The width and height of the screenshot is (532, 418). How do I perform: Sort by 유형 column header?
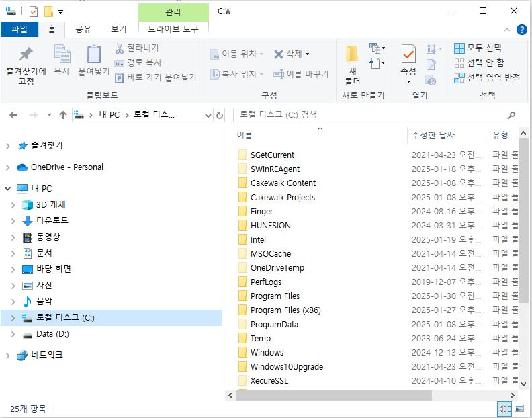500,136
